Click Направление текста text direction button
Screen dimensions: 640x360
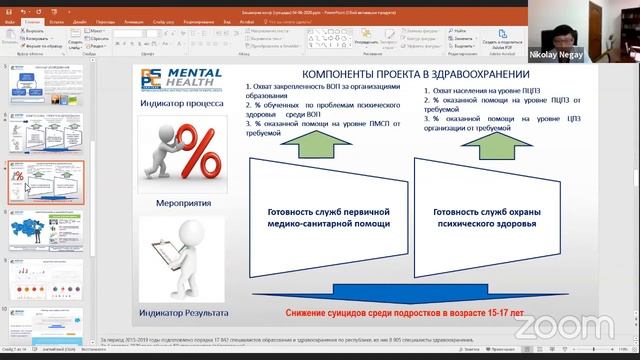click(267, 31)
